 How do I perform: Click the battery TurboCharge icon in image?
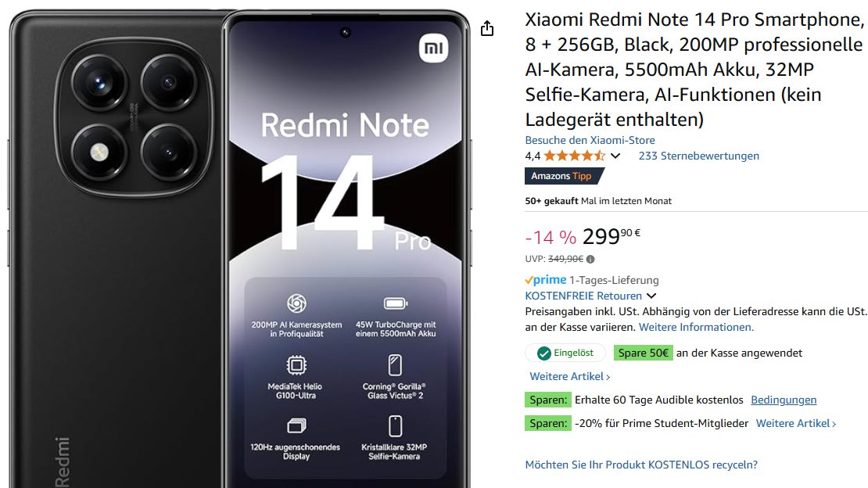pos(396,303)
